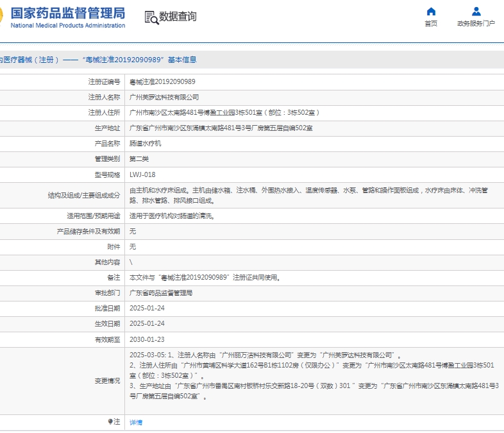Click the 数据查询 heading
Viewport: 504px width, 433px height.
(x=178, y=17)
